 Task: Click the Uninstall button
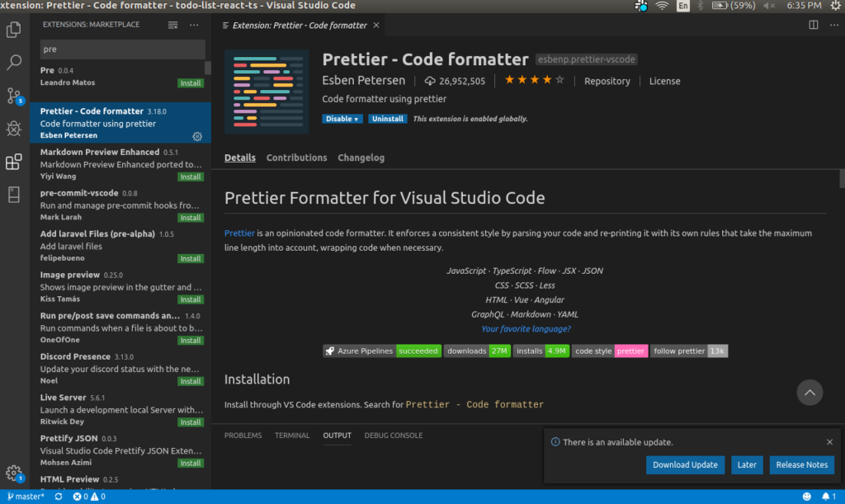388,119
